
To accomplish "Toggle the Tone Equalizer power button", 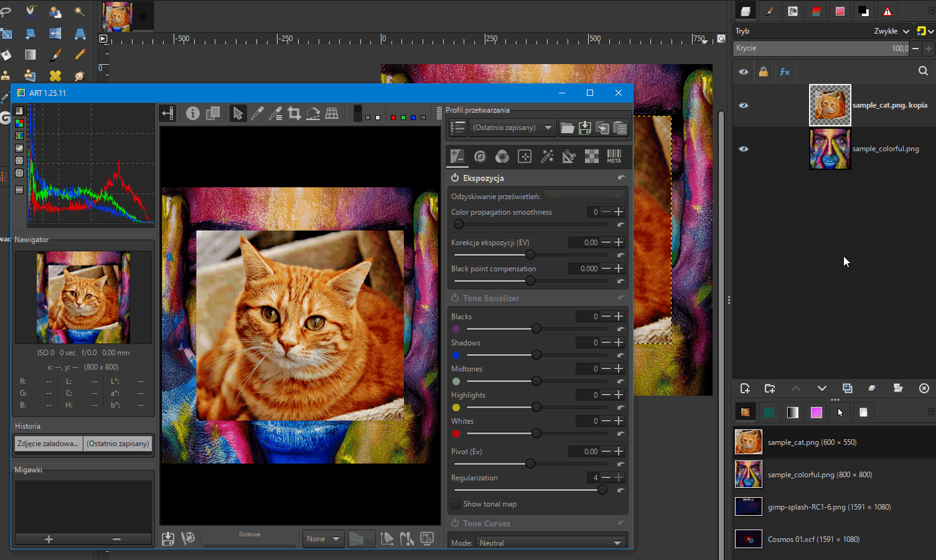I will click(455, 298).
